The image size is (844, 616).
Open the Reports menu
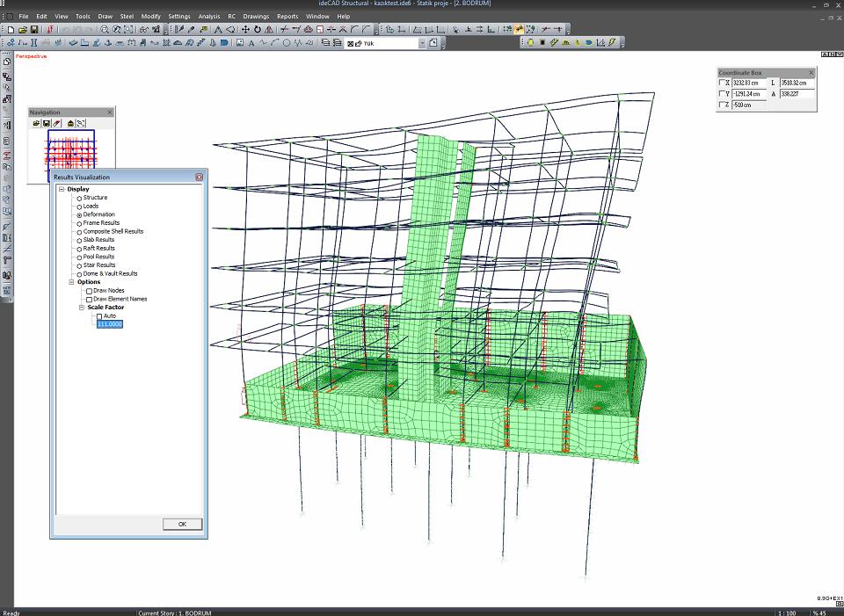coord(287,16)
